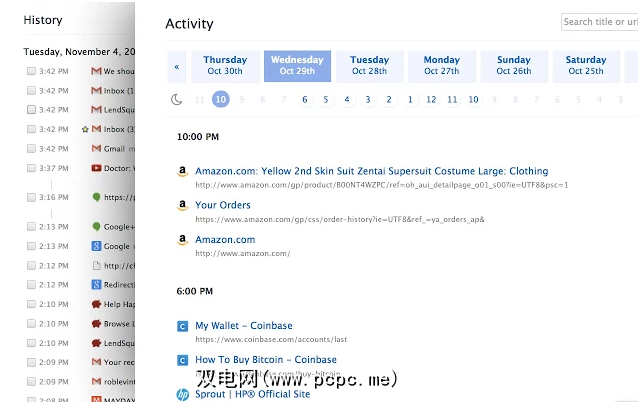
Task: Click the Amazon icon next to Your Orders
Action: [x=183, y=205]
